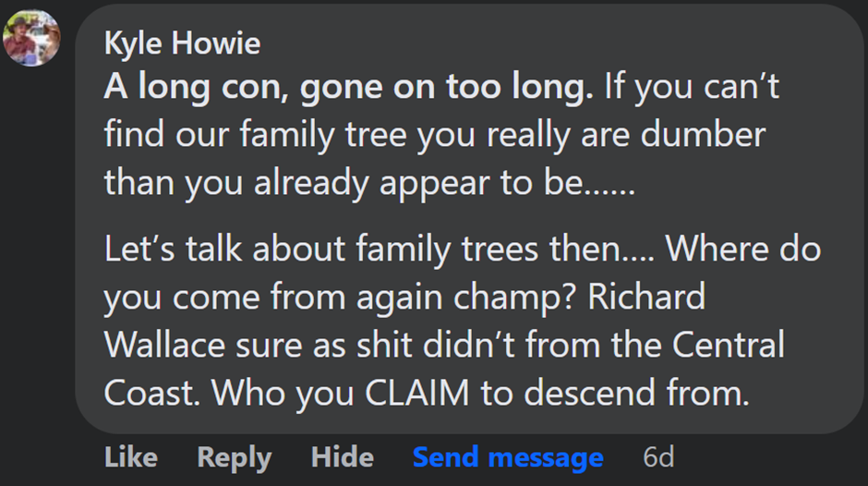Screen dimensions: 868x486
Task: Like Kyle Howie's comment
Action: click(130, 456)
